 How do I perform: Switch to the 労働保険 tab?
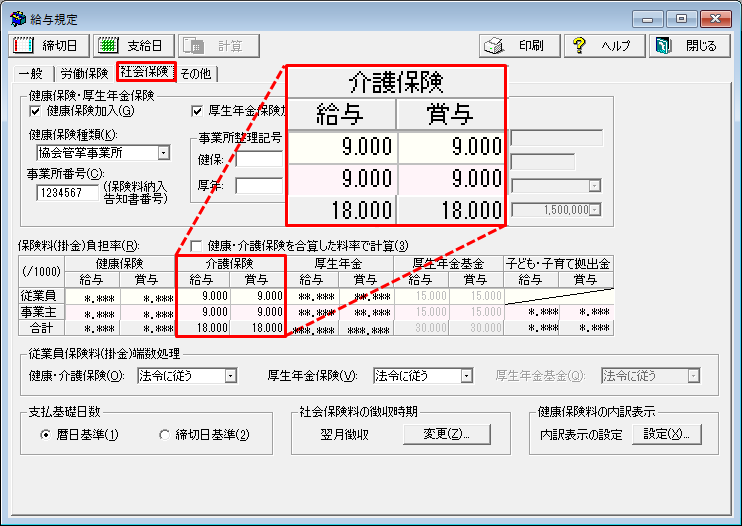coord(84,73)
